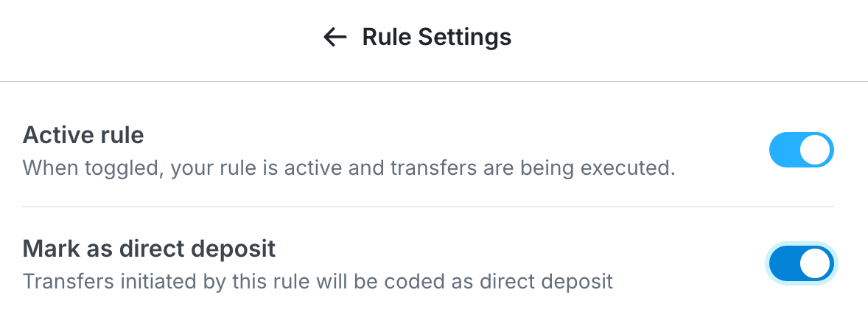Click the header divider below Rule Settings
This screenshot has width=868, height=332.
pyautogui.click(x=434, y=80)
